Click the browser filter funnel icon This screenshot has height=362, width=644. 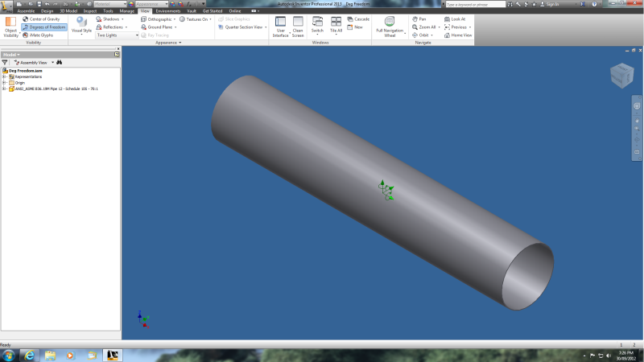pos(5,62)
